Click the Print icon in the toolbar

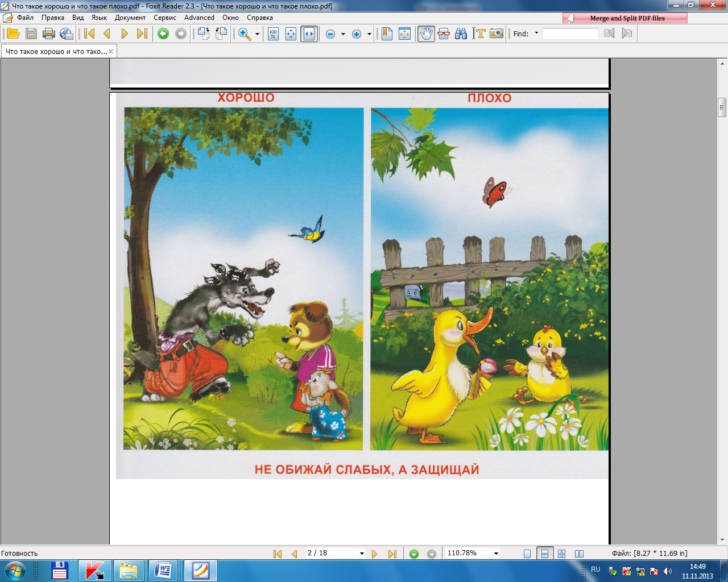coord(49,34)
